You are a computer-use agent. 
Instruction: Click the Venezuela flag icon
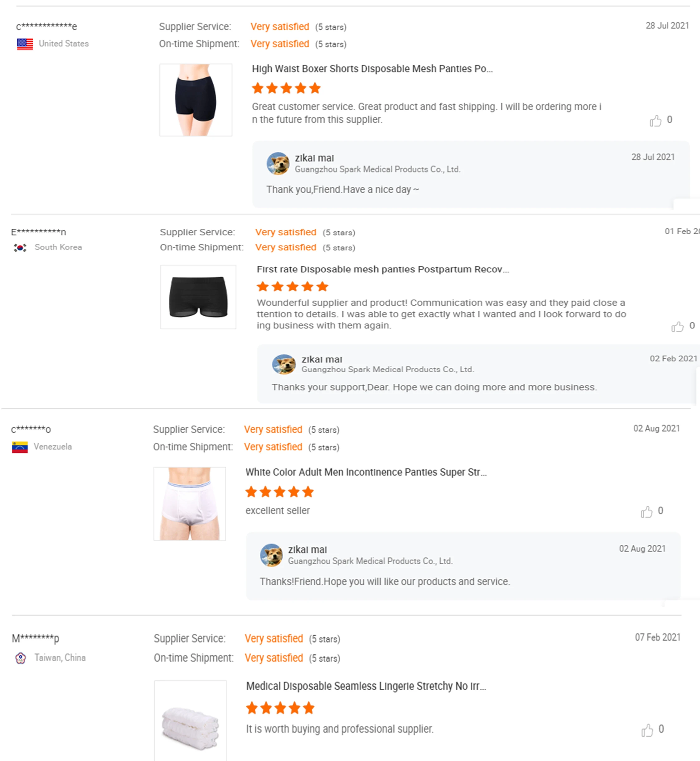pos(20,447)
